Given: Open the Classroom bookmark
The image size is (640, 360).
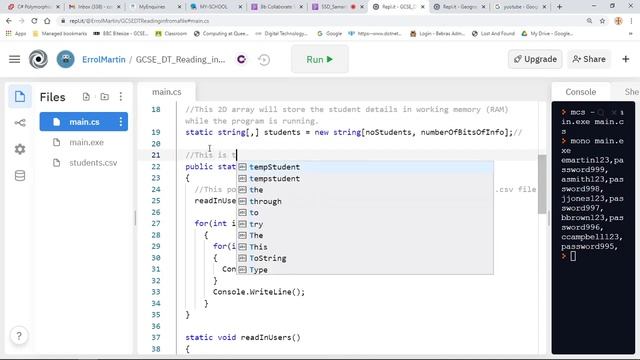Looking at the screenshot, I should click(x=171, y=33).
